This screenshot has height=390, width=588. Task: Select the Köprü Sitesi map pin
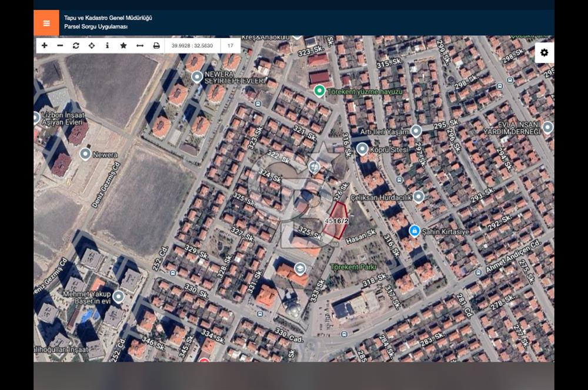[362, 149]
